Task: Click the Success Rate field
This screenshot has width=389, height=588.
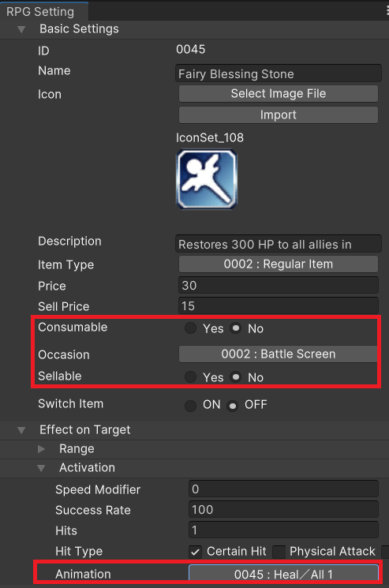Action: tap(283, 510)
